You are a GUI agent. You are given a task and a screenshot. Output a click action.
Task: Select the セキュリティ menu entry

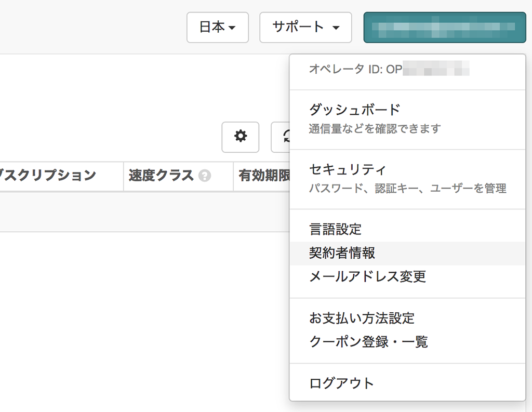tap(407, 179)
